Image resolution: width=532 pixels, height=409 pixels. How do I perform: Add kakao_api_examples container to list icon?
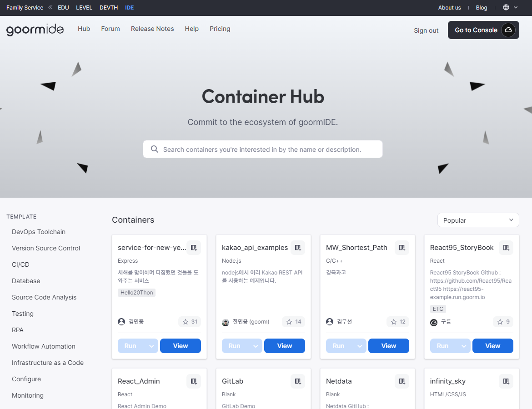[298, 248]
